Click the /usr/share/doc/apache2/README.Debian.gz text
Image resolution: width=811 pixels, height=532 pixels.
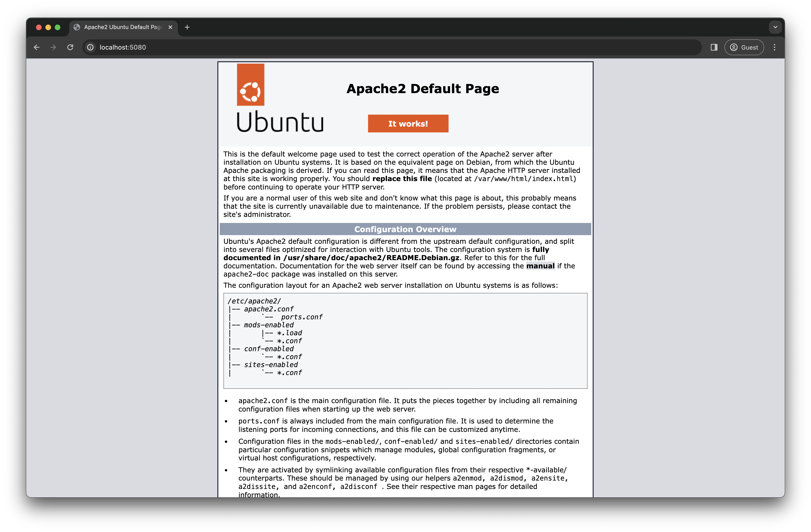pos(371,258)
